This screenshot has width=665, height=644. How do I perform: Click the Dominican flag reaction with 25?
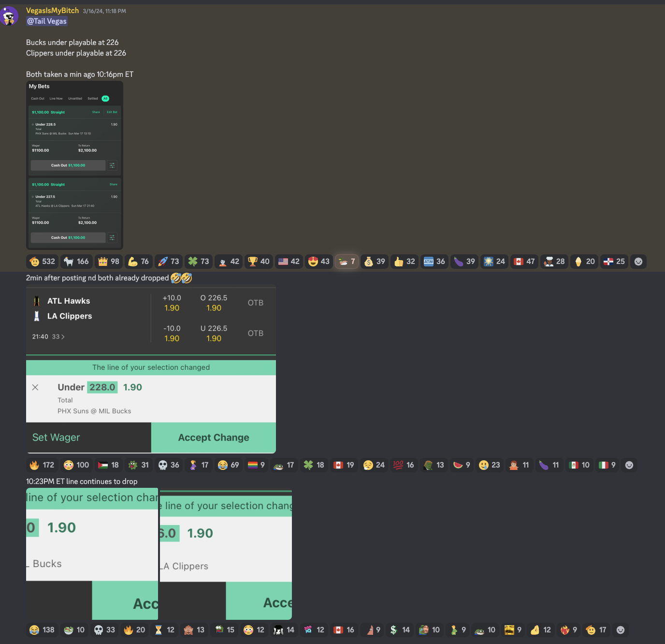click(x=614, y=262)
